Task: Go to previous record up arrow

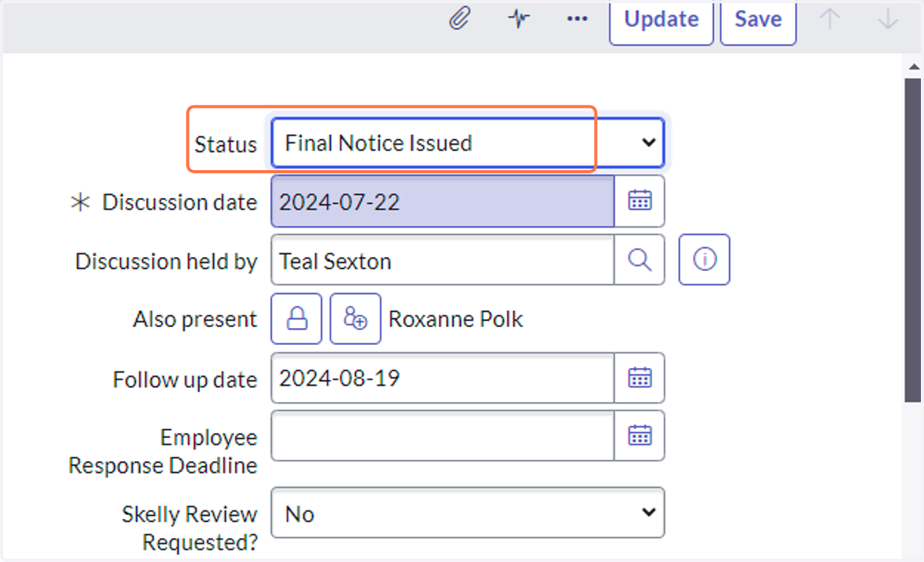Action: 829,19
